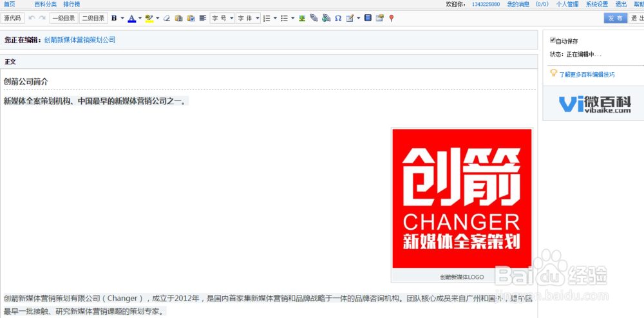Click the redo arrow icon
644x318 pixels.
[42, 18]
